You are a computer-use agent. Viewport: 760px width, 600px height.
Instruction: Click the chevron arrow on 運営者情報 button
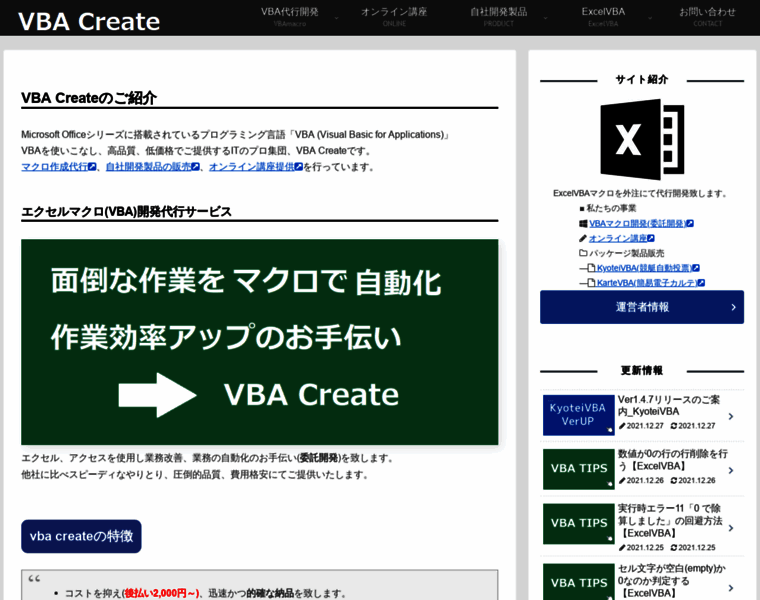(x=733, y=307)
